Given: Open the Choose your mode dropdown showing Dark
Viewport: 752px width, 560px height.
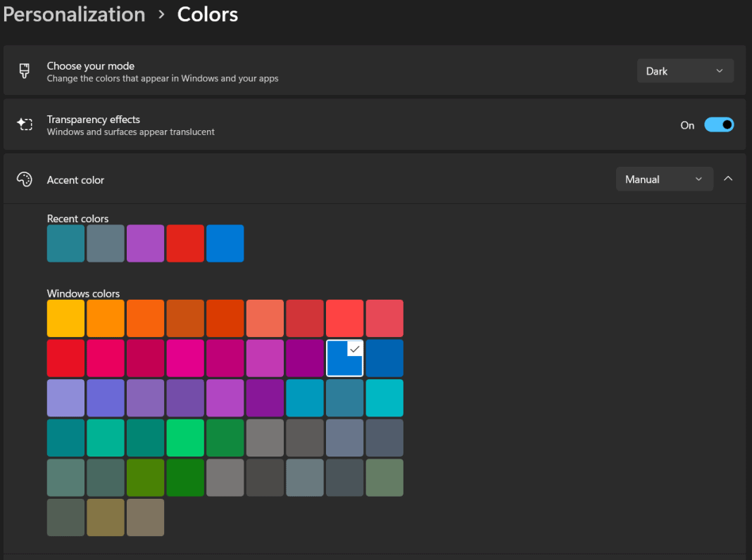Looking at the screenshot, I should click(684, 70).
